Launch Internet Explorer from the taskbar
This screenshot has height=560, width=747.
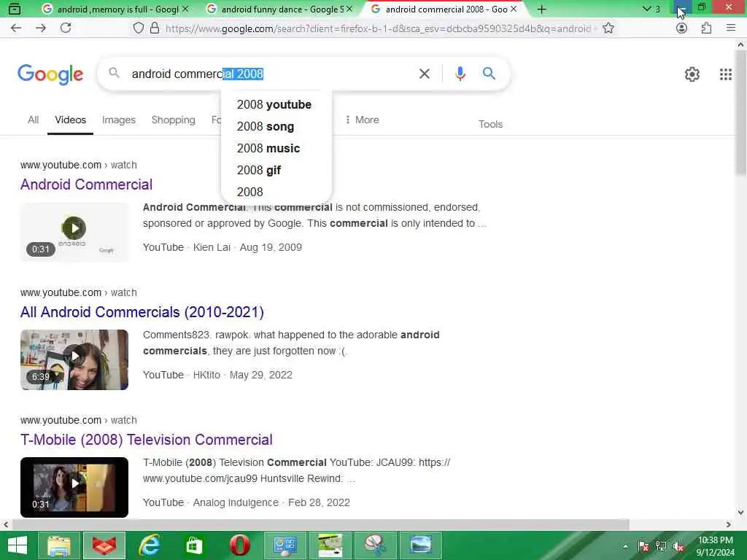[x=150, y=545]
